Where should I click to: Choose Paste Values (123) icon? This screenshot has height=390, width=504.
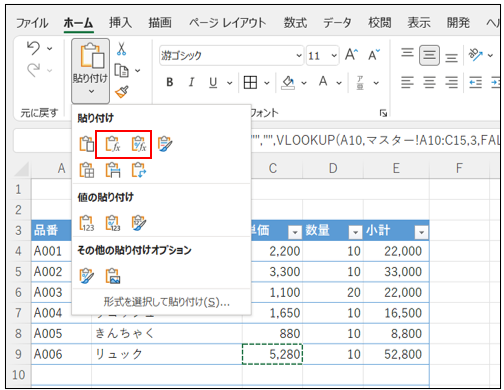pos(86,223)
